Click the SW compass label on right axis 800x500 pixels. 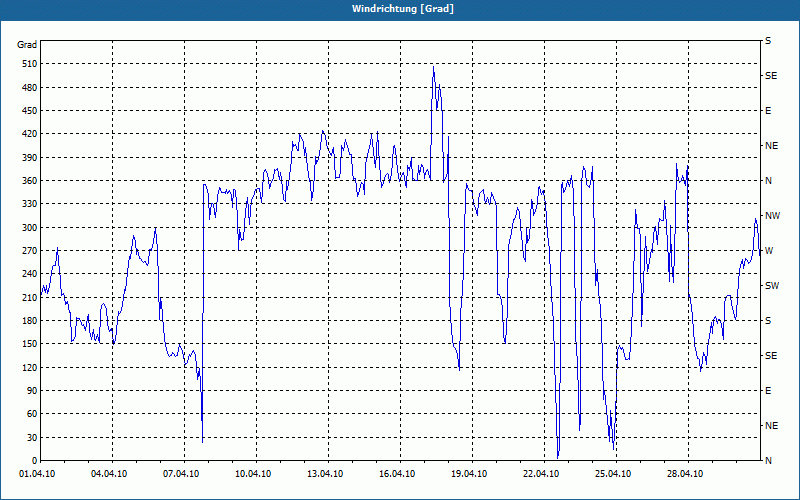coord(772,286)
